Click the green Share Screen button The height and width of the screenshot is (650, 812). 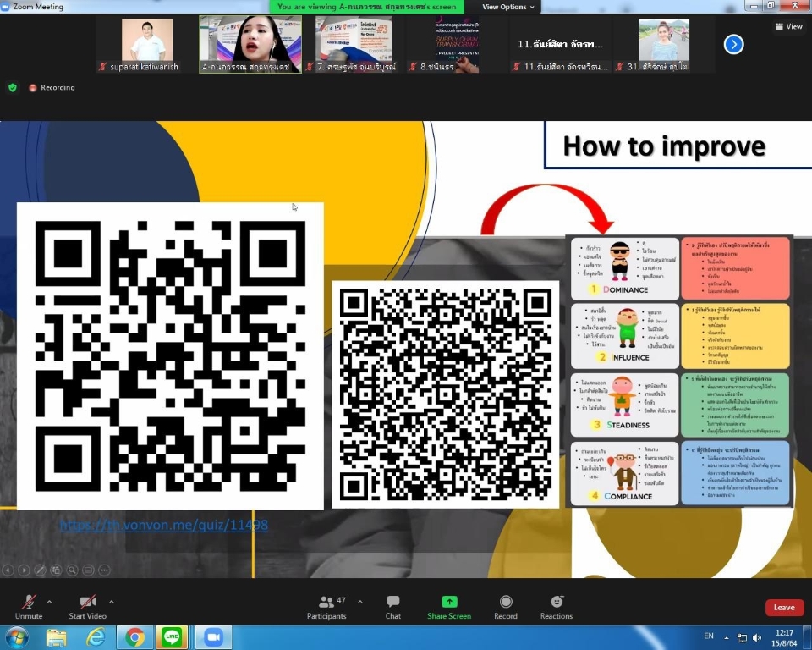449,607
